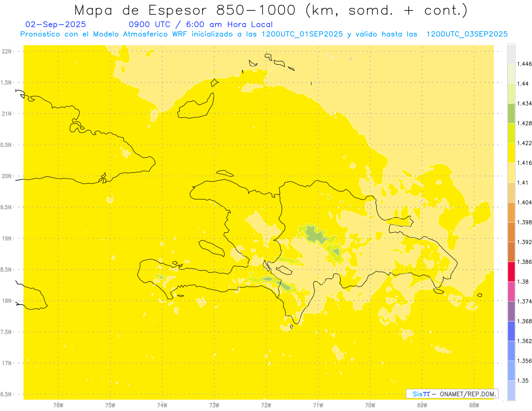Click the '22N' latitude label

(7, 51)
